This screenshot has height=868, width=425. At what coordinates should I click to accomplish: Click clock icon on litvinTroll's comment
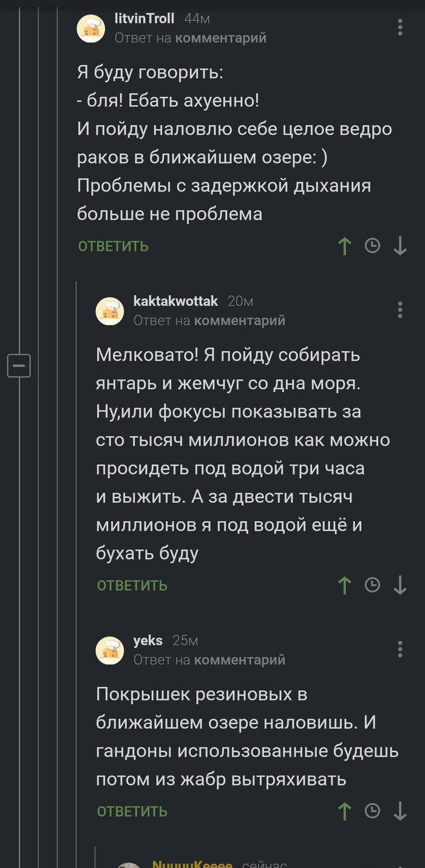click(372, 246)
